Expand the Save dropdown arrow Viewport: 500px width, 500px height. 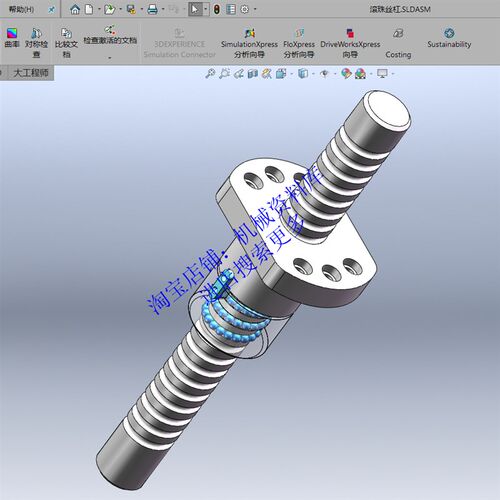142,9
